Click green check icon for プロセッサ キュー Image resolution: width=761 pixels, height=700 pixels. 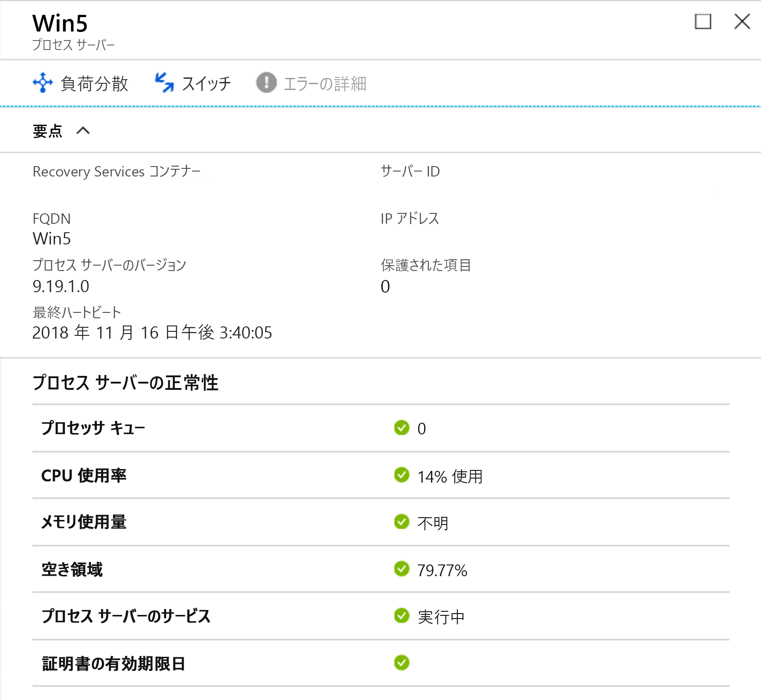[402, 428]
